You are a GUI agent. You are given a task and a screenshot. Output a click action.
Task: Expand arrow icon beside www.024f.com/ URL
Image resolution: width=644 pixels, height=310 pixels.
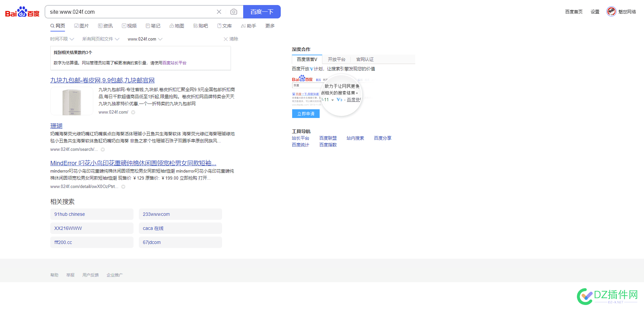(x=133, y=112)
